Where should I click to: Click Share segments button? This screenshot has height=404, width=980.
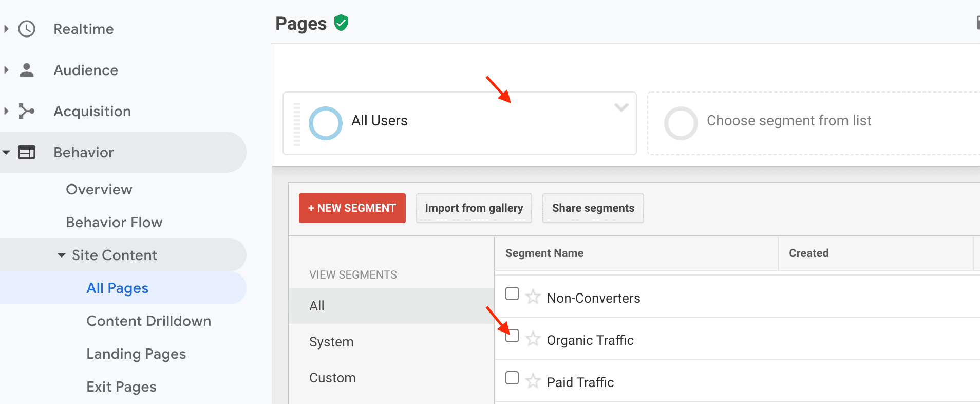tap(593, 208)
